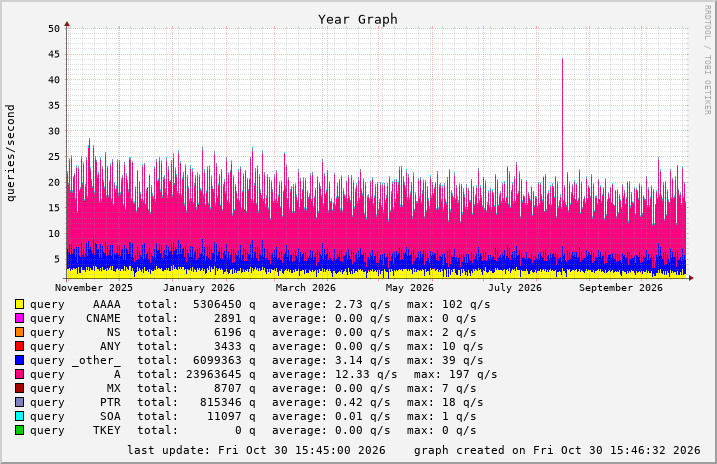The height and width of the screenshot is (464, 717).
Task: Click the green TKEY legend swatch
Action: coord(19,430)
